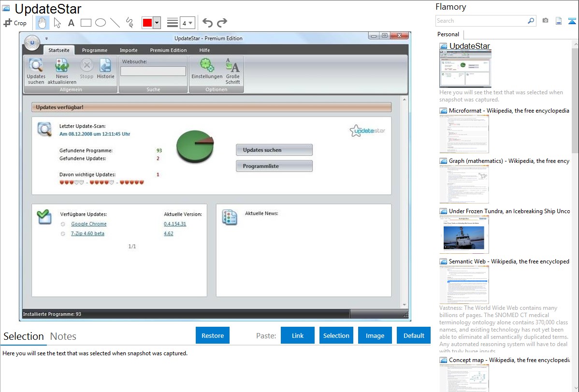Click the Websuche input field

pyautogui.click(x=153, y=71)
